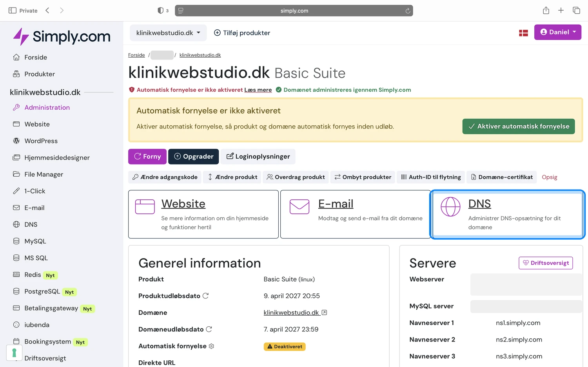Open Forside in the sidebar
This screenshot has height=367, width=588.
(36, 57)
